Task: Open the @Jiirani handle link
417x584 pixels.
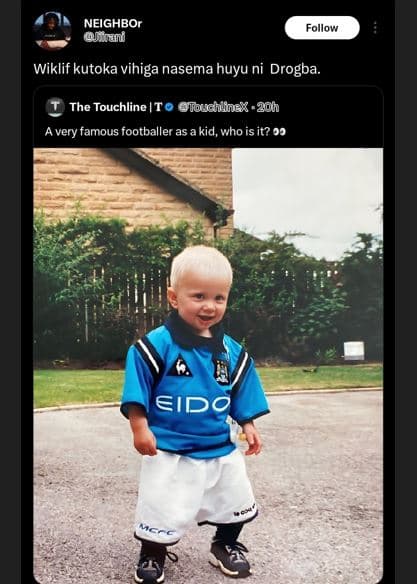Action: 105,37
